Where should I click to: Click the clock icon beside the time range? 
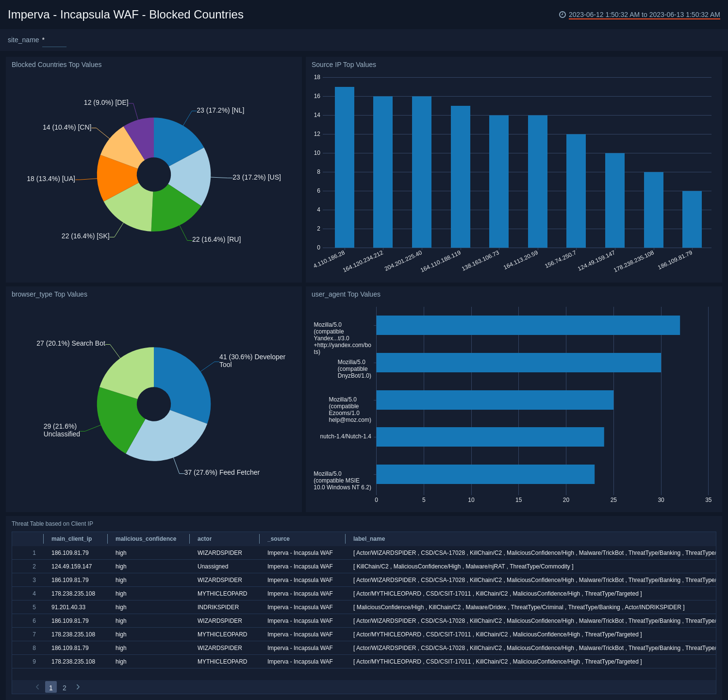[562, 15]
